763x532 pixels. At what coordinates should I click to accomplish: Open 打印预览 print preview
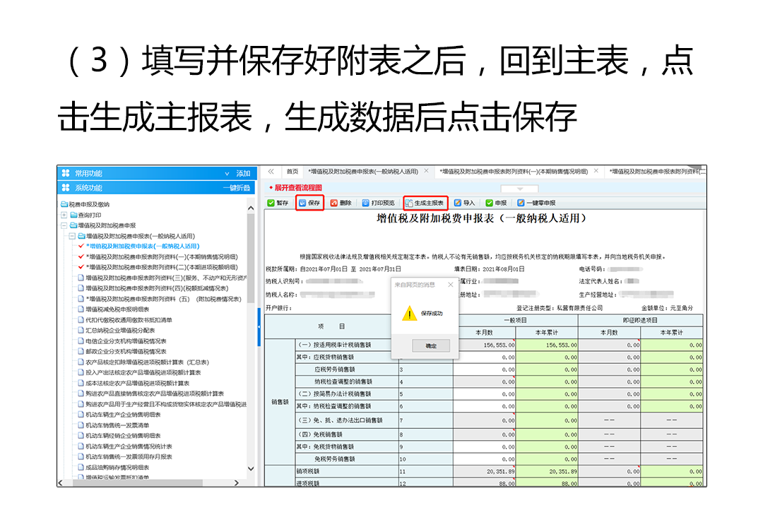pyautogui.click(x=378, y=203)
